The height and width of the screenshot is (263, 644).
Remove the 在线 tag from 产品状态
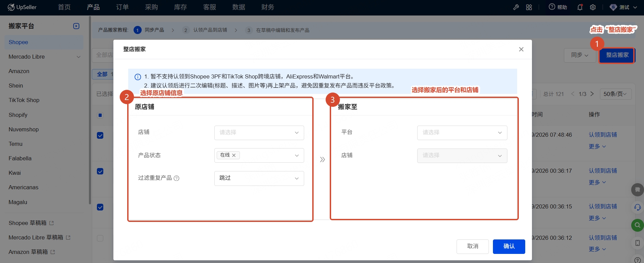(x=234, y=155)
